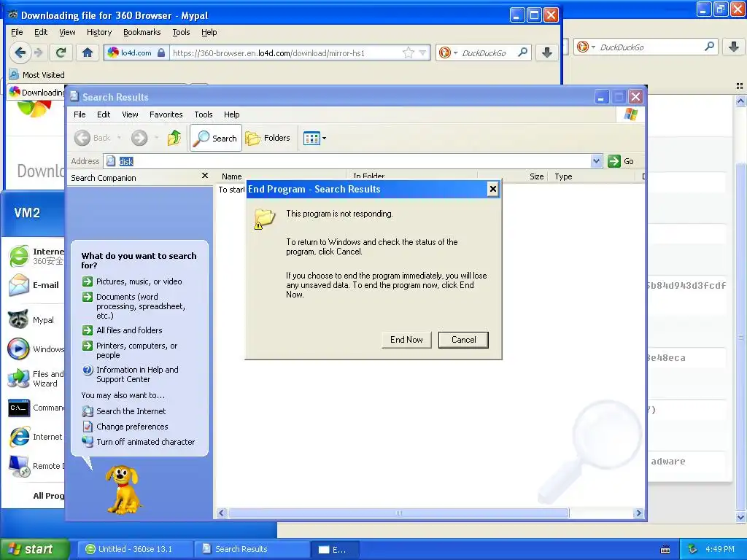The height and width of the screenshot is (560, 747).
Task: Click horizontal scrollbar left arrow
Action: pos(222,513)
